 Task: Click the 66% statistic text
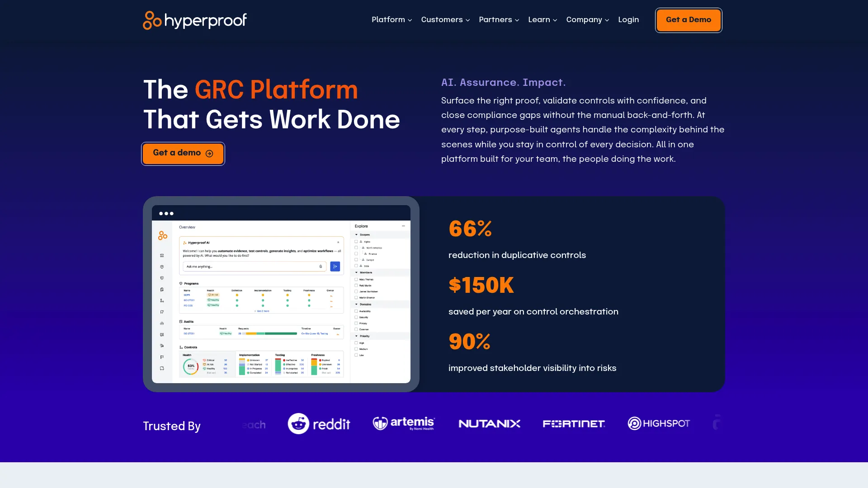point(470,229)
